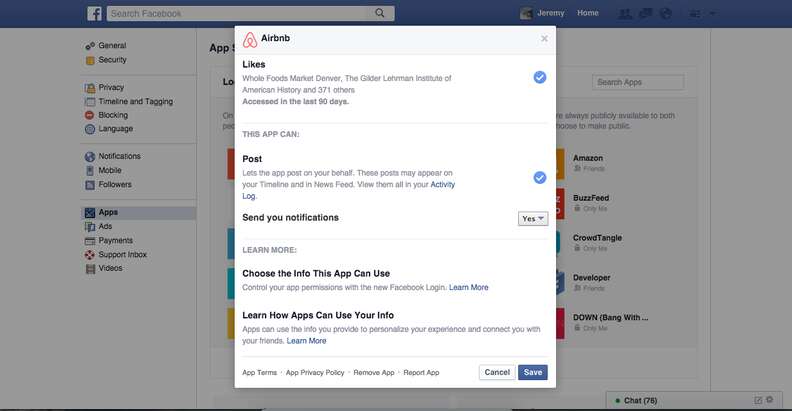This screenshot has width=792, height=411.
Task: Open the App Privacy Policy link
Action: [x=315, y=373]
